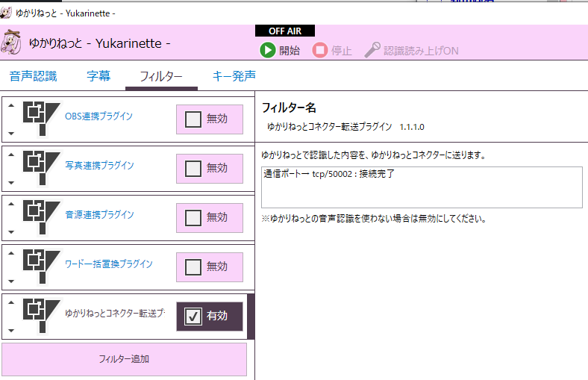This screenshot has height=380, width=588.
Task: Select ゆかりねっとコネクター転送 plugin name
Action: 115,313
